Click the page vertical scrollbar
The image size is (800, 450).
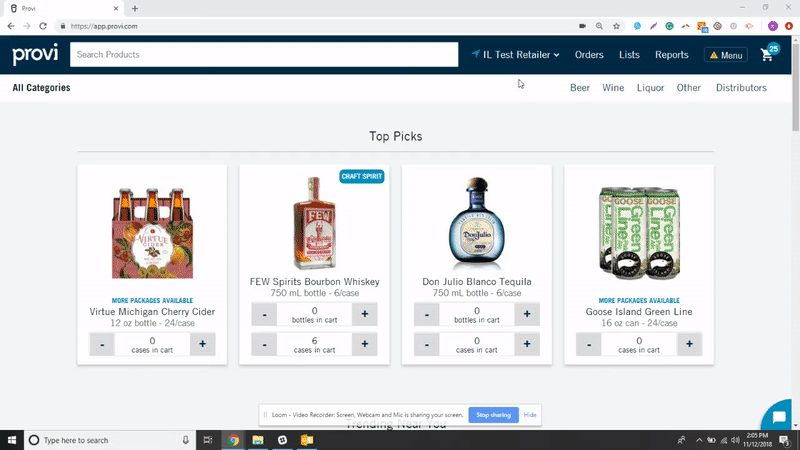(x=795, y=85)
